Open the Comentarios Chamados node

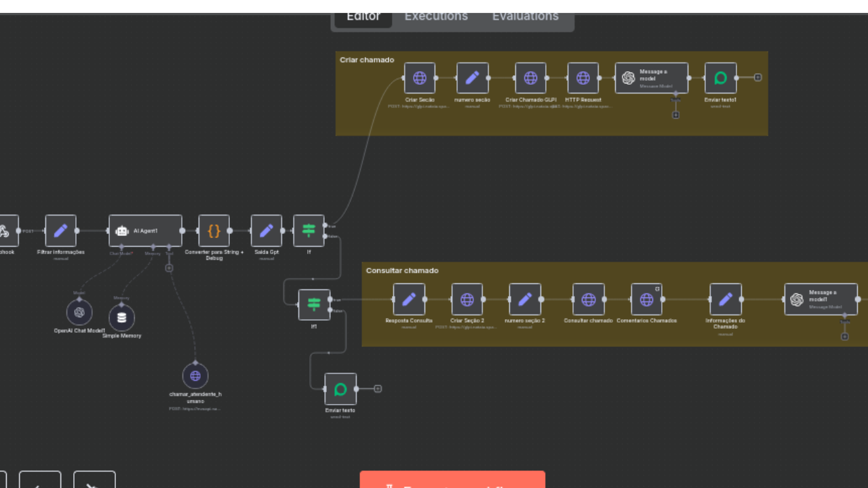pos(646,299)
